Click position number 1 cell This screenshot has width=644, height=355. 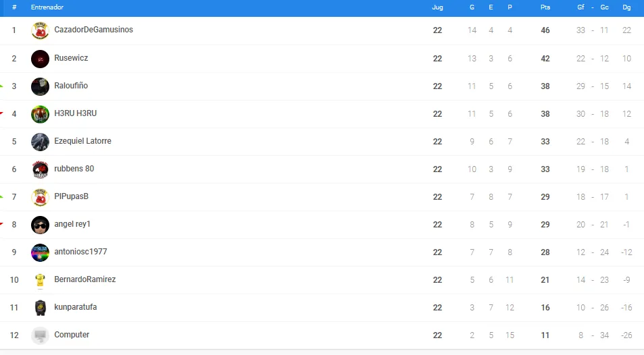(14, 30)
